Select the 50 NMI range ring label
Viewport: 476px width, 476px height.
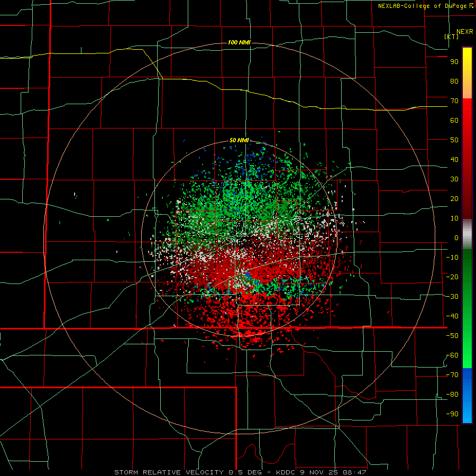(x=239, y=140)
